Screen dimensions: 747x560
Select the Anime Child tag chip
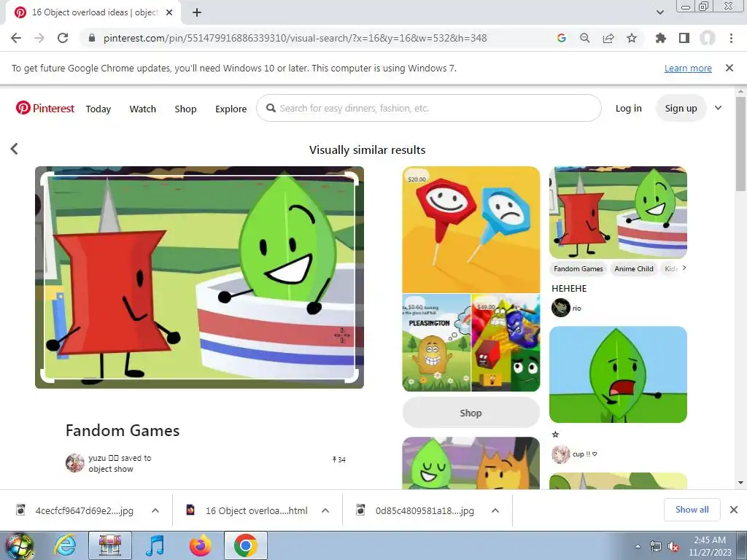[634, 268]
